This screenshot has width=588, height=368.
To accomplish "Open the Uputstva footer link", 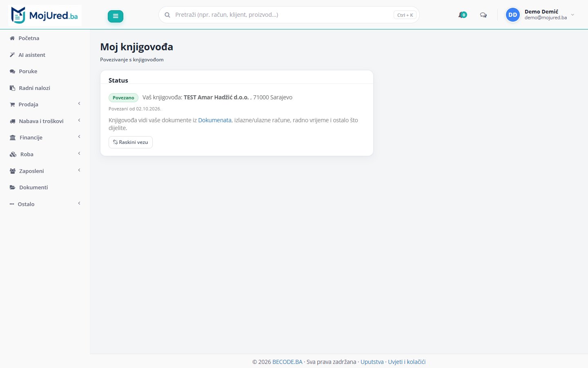I will pyautogui.click(x=372, y=362).
